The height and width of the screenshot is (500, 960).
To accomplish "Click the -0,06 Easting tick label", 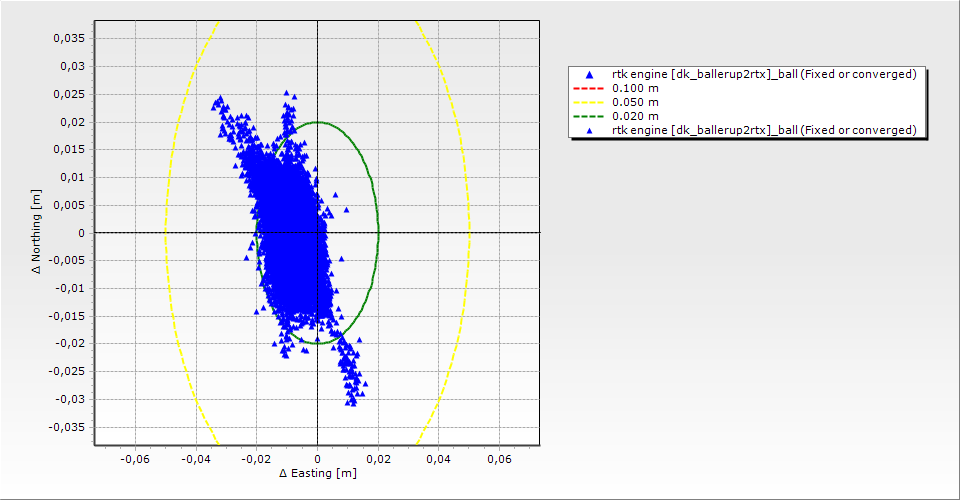I will tap(135, 459).
